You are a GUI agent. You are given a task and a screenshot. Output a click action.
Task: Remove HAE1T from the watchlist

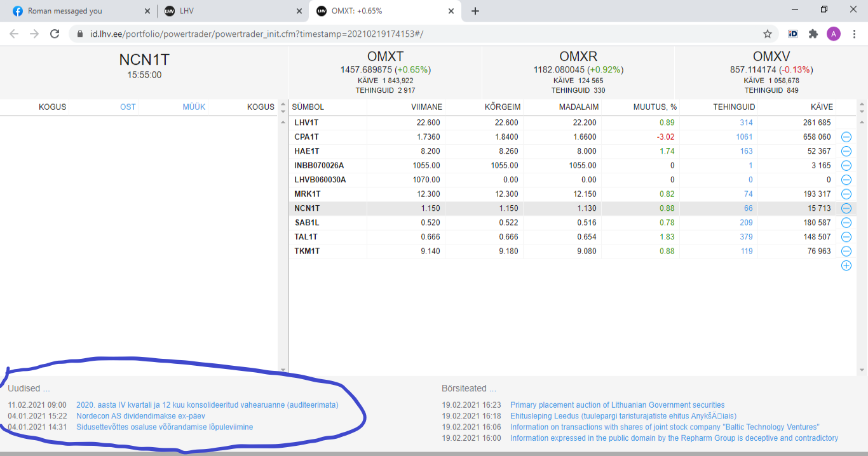pyautogui.click(x=846, y=151)
